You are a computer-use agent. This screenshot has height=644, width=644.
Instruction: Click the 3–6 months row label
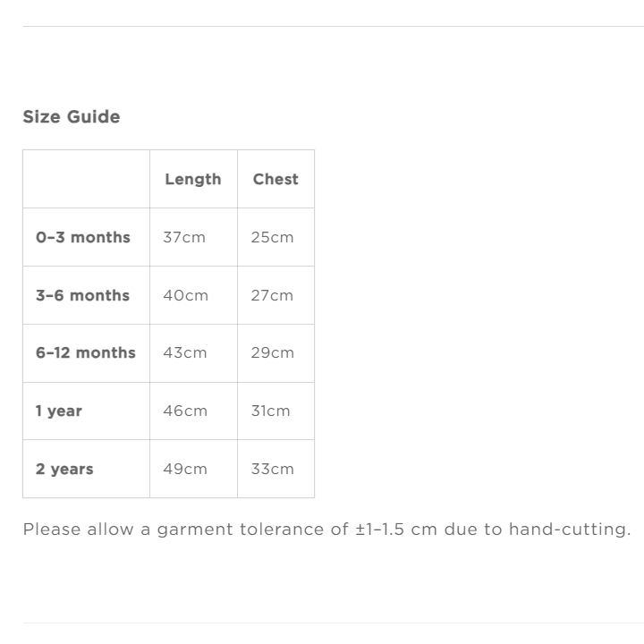pos(82,295)
